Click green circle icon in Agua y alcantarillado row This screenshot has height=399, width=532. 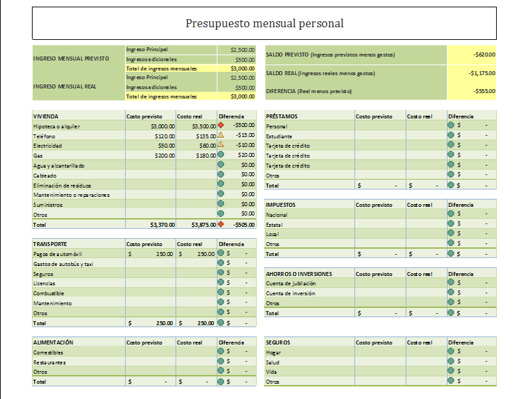click(x=221, y=164)
